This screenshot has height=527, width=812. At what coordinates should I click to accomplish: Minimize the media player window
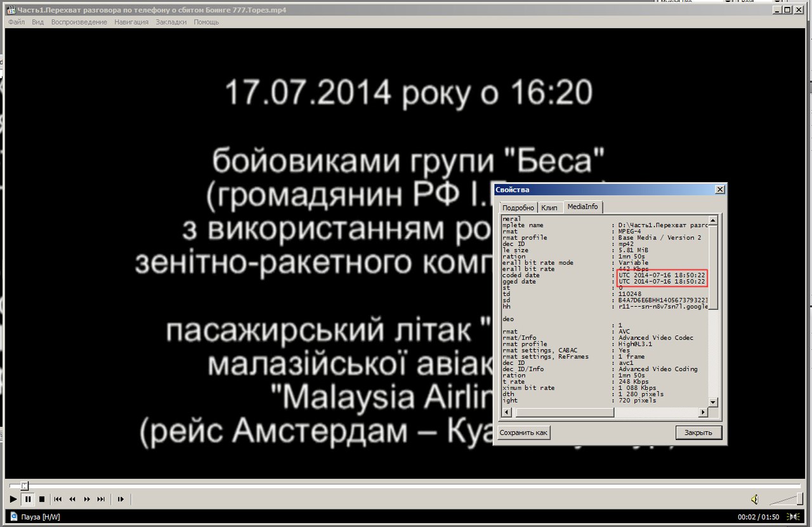(x=777, y=10)
